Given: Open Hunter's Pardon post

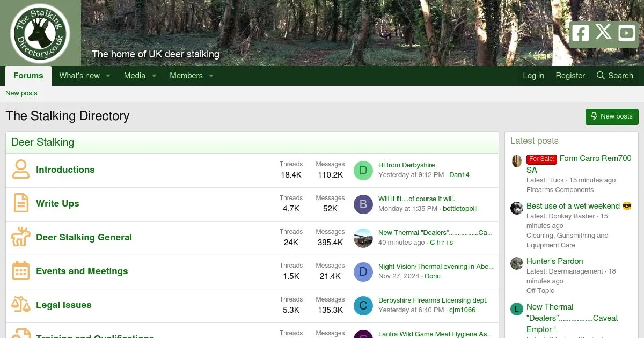Looking at the screenshot, I should [x=555, y=261].
